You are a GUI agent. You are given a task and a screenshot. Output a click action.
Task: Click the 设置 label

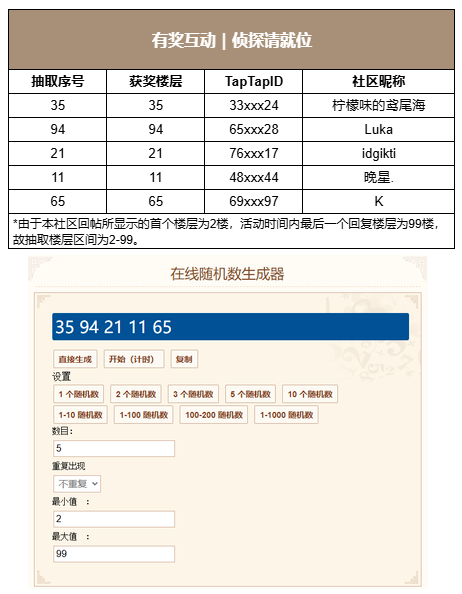[x=61, y=377]
